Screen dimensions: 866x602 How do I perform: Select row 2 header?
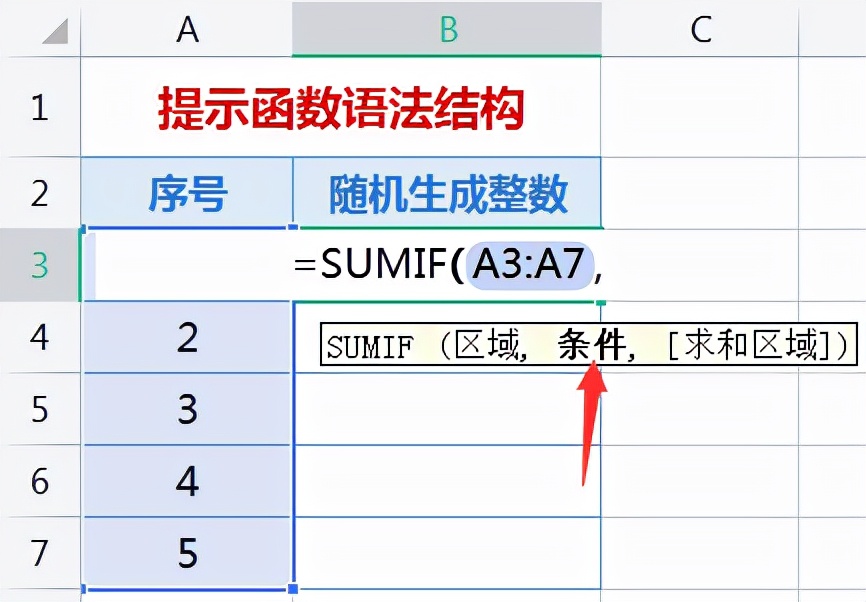39,192
